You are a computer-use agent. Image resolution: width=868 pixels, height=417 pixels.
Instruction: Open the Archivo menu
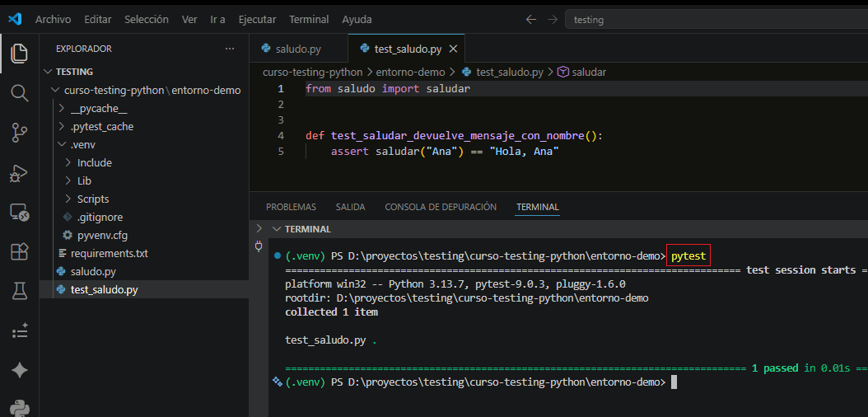pos(54,20)
